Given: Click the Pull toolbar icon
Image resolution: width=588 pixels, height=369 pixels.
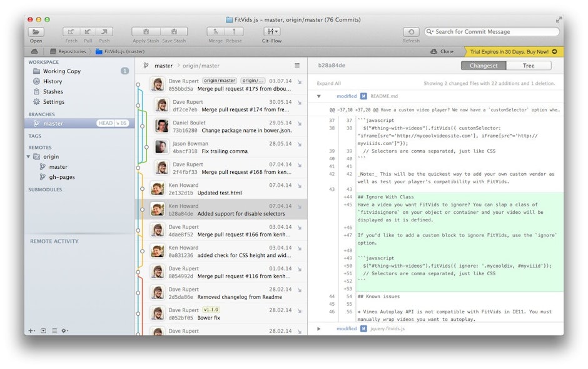Looking at the screenshot, I should 88,32.
